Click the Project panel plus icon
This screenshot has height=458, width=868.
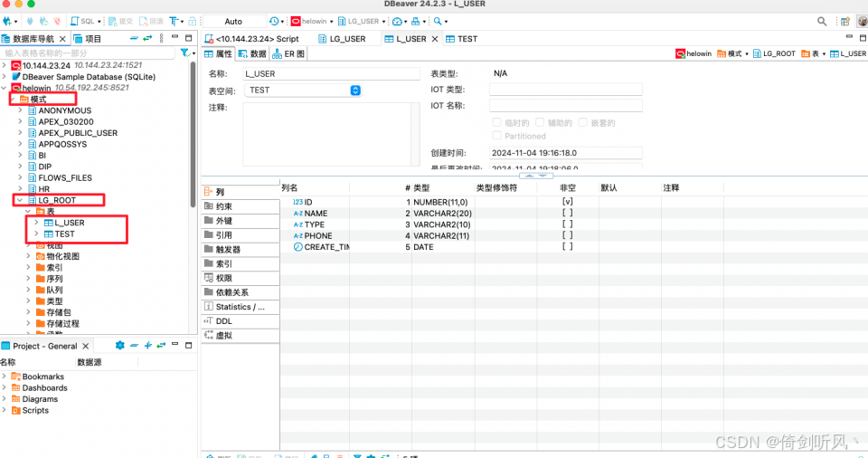pos(147,346)
